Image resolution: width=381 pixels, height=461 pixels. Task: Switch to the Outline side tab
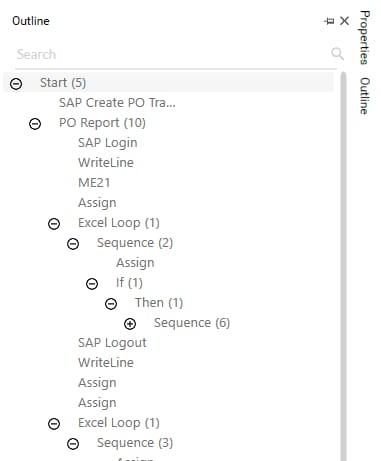point(365,96)
